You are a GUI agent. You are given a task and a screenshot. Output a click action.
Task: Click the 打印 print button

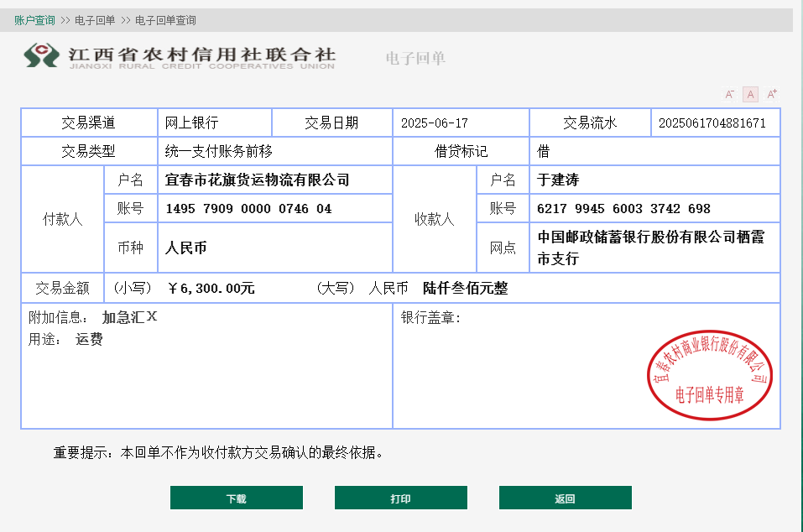(401, 498)
